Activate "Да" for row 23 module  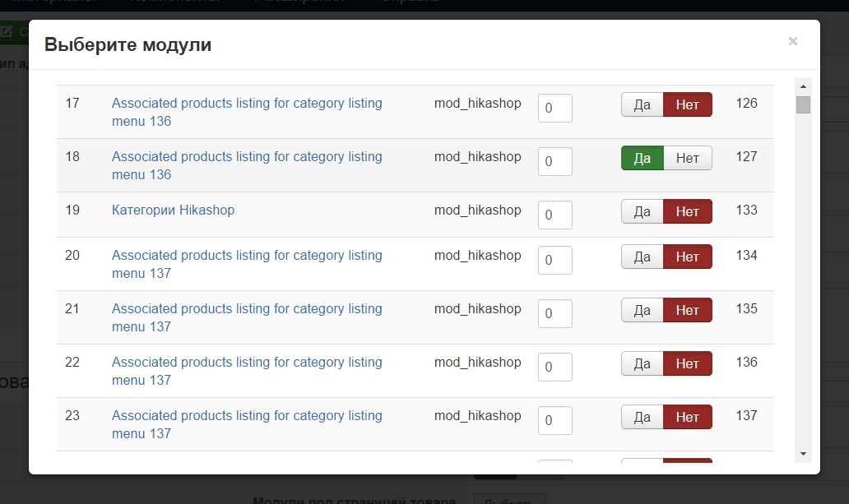point(643,417)
